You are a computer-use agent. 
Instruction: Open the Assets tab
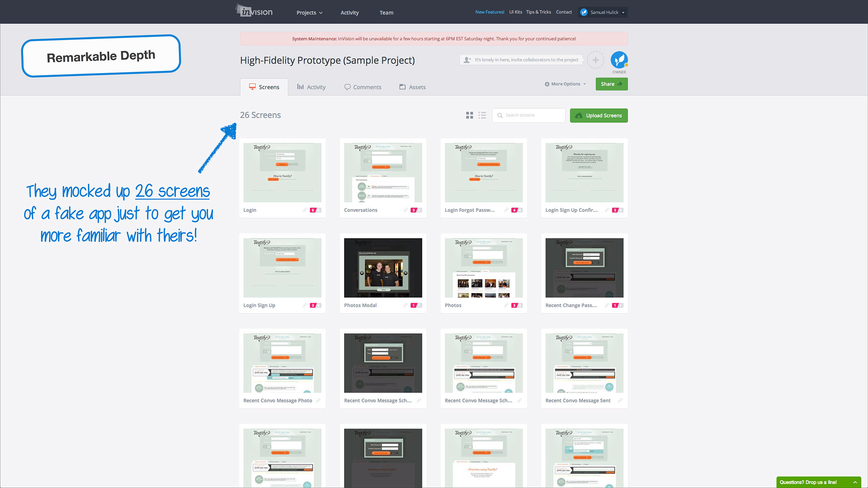pos(412,87)
